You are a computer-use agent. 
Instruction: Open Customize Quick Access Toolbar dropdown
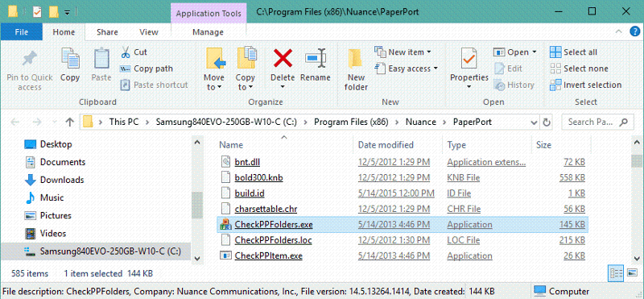(x=67, y=12)
